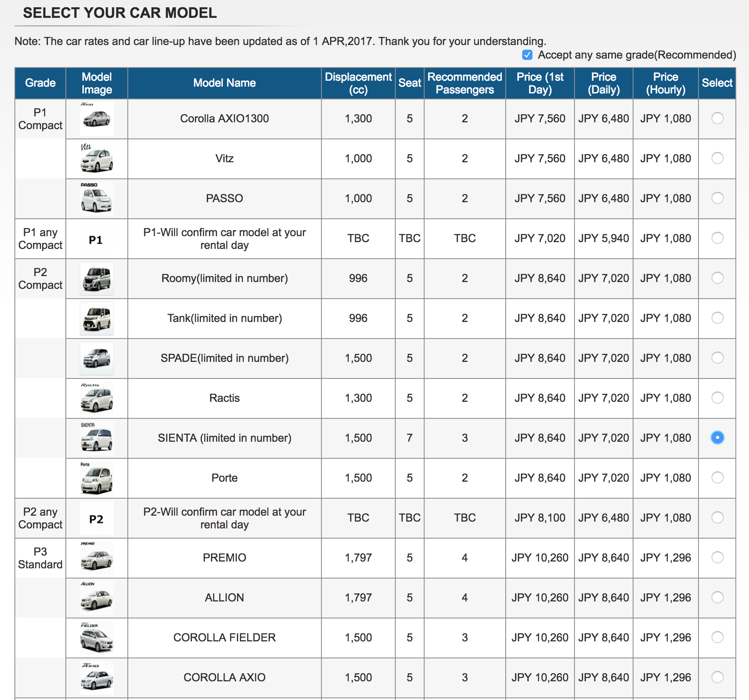The width and height of the screenshot is (749, 700).
Task: Click the Roomy car image
Action: pyautogui.click(x=97, y=279)
